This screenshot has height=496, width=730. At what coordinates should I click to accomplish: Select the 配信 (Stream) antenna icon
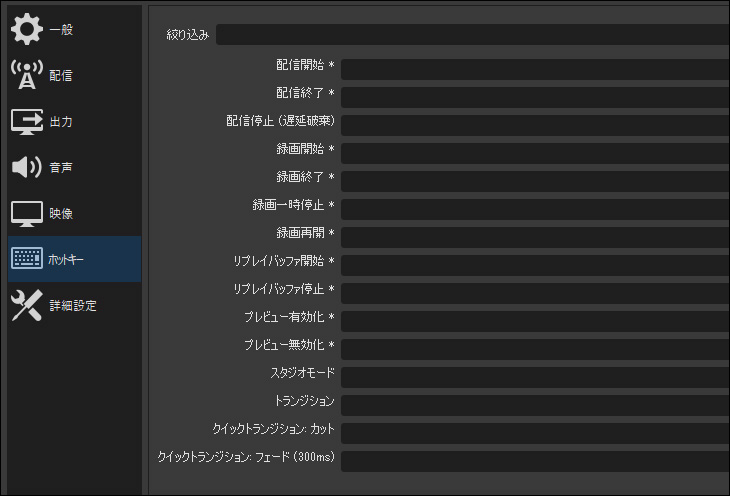point(27,75)
